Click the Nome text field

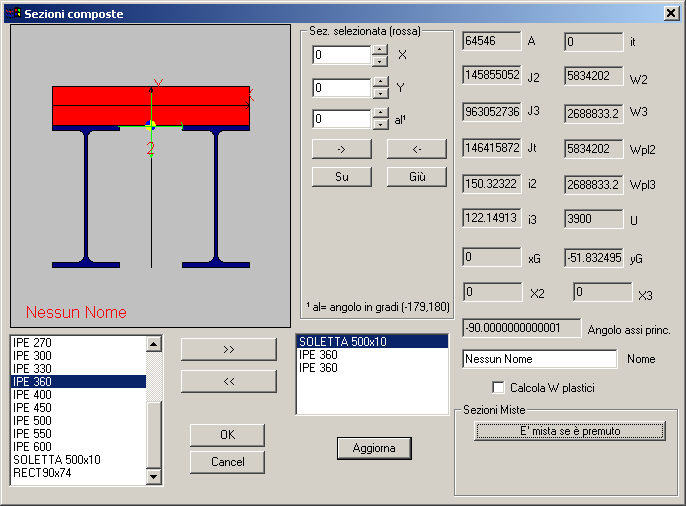[540, 358]
